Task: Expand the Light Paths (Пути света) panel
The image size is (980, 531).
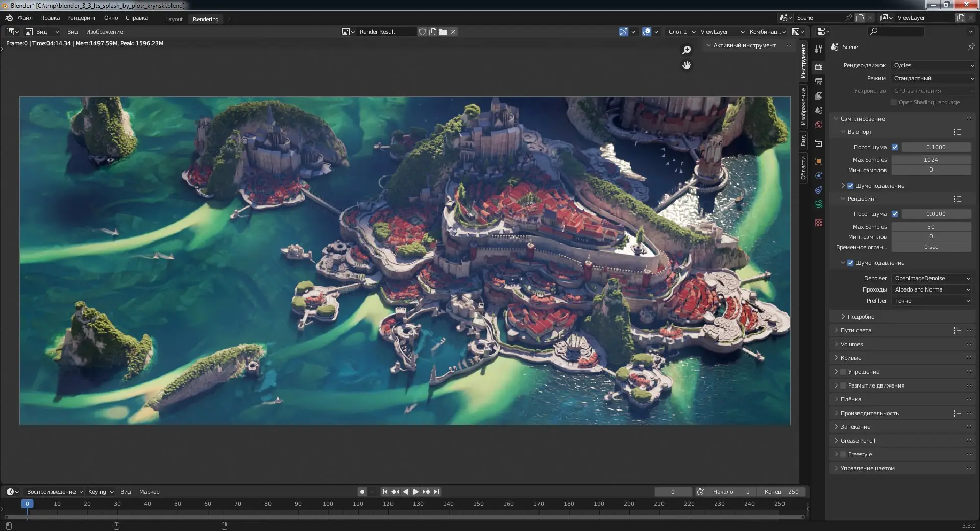Action: point(856,330)
